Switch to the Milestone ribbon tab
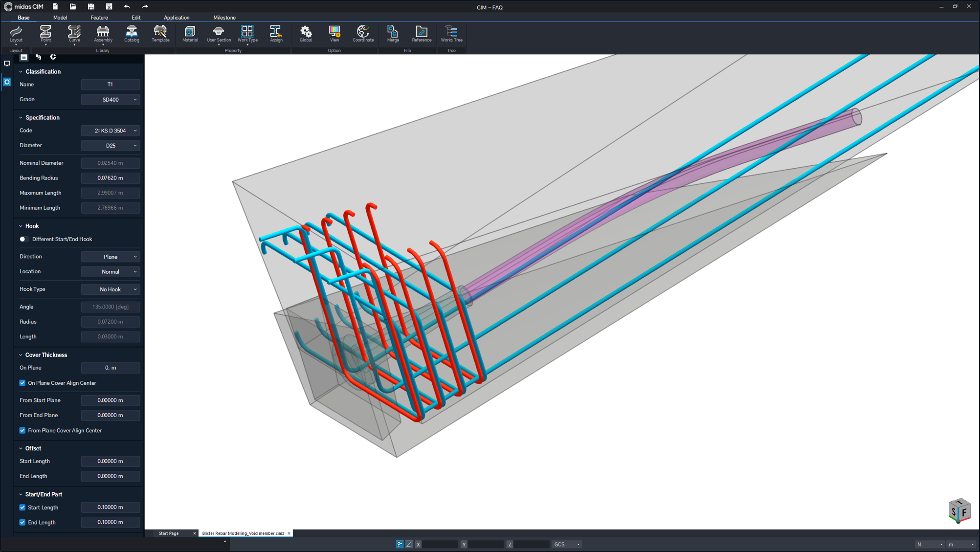 224,18
